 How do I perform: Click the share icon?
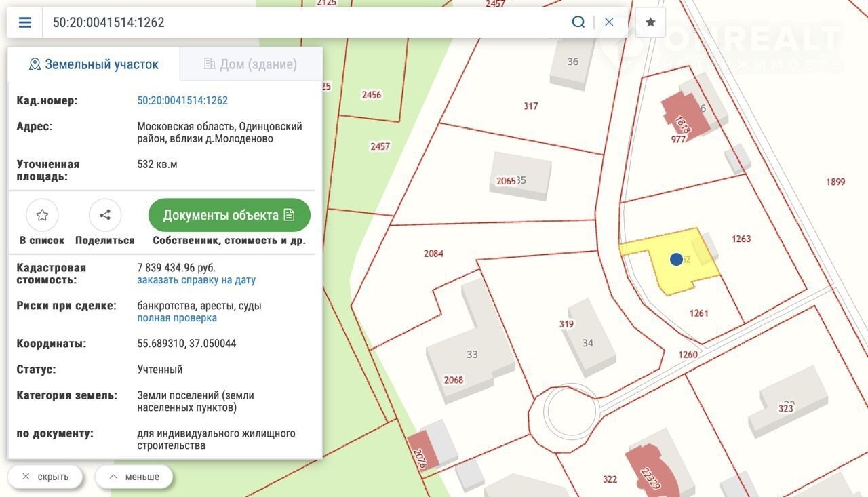tap(105, 216)
